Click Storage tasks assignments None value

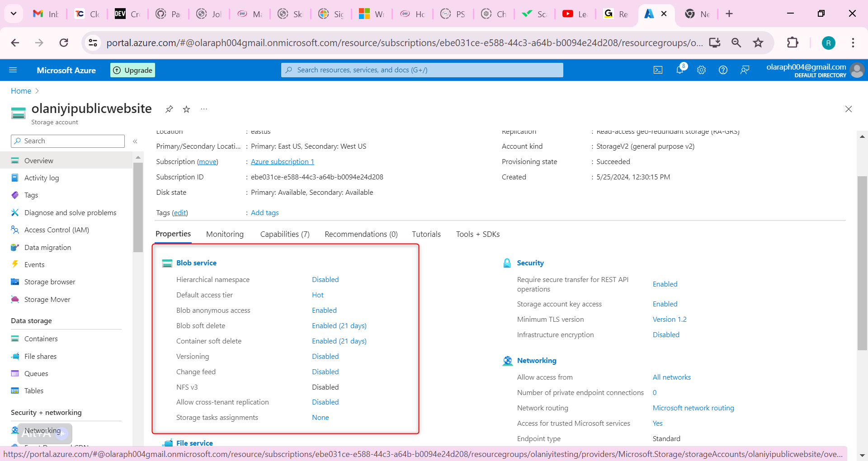pyautogui.click(x=321, y=418)
